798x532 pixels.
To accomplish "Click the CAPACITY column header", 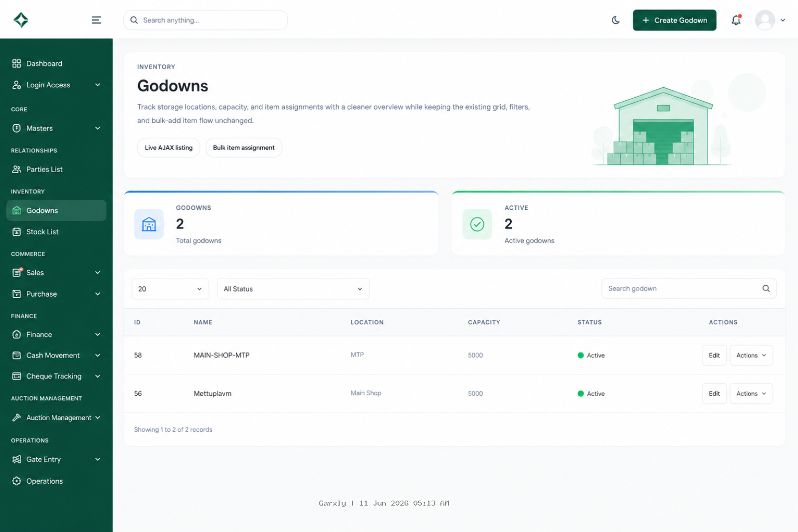I will 484,322.
